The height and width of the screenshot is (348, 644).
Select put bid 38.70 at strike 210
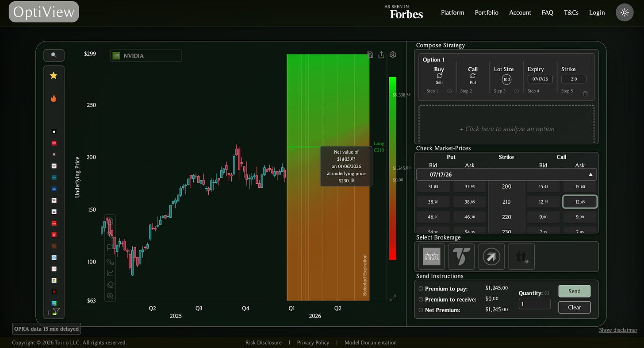[x=433, y=202]
